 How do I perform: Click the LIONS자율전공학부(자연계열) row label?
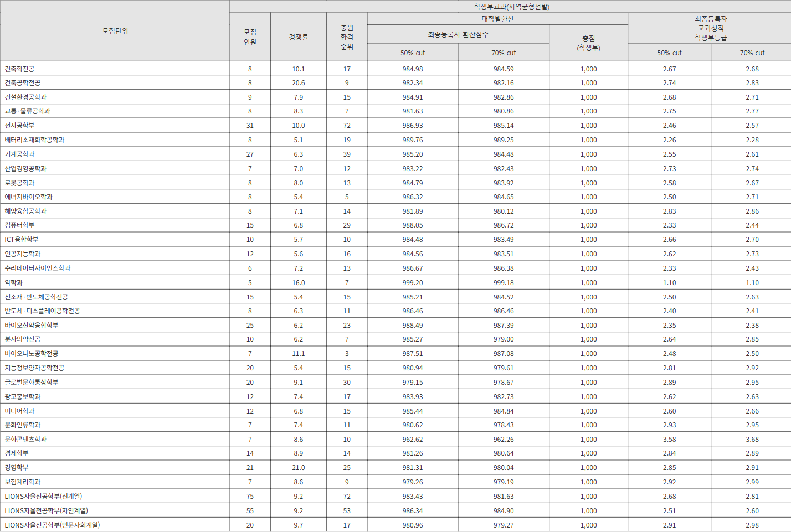click(47, 510)
